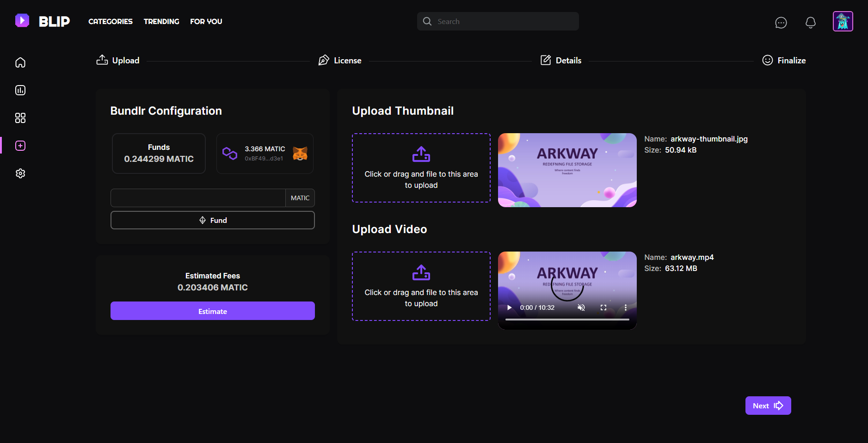
Task: Unmute the arkway.mp4 video preview
Action: [581, 307]
